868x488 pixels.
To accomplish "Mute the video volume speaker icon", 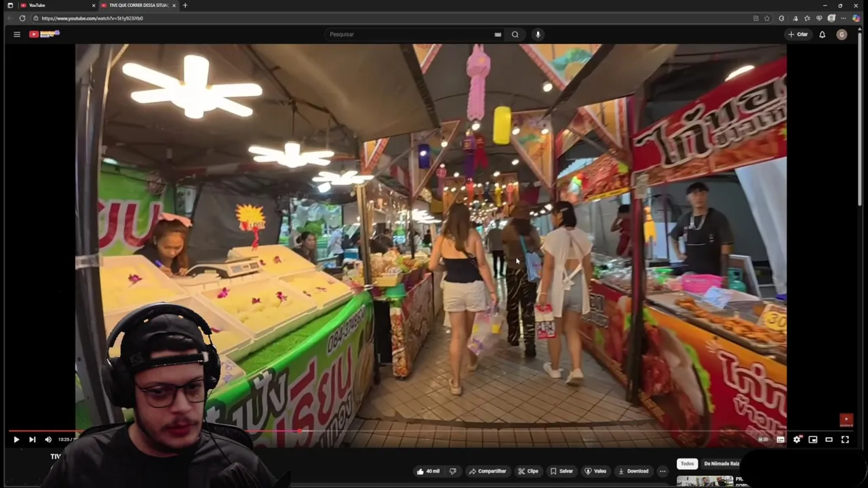I will [48, 439].
